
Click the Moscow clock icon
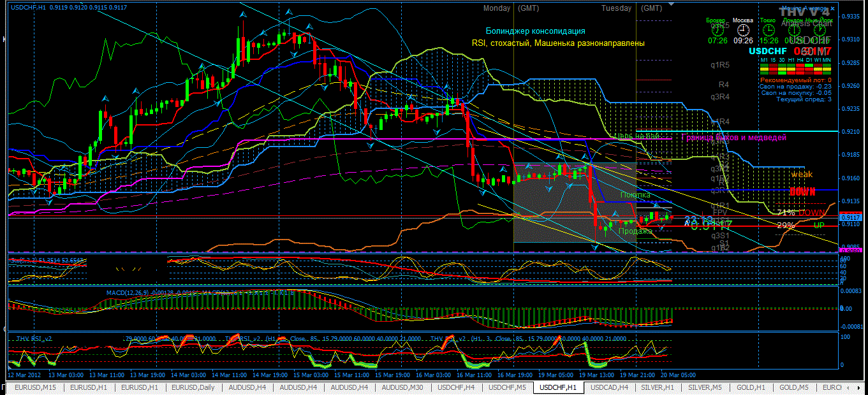tap(742, 30)
